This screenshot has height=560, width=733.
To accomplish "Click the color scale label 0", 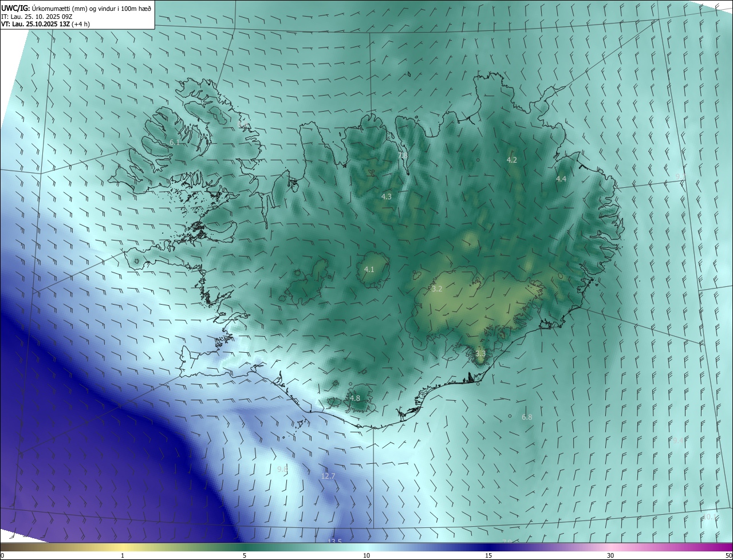I will 2,555.
